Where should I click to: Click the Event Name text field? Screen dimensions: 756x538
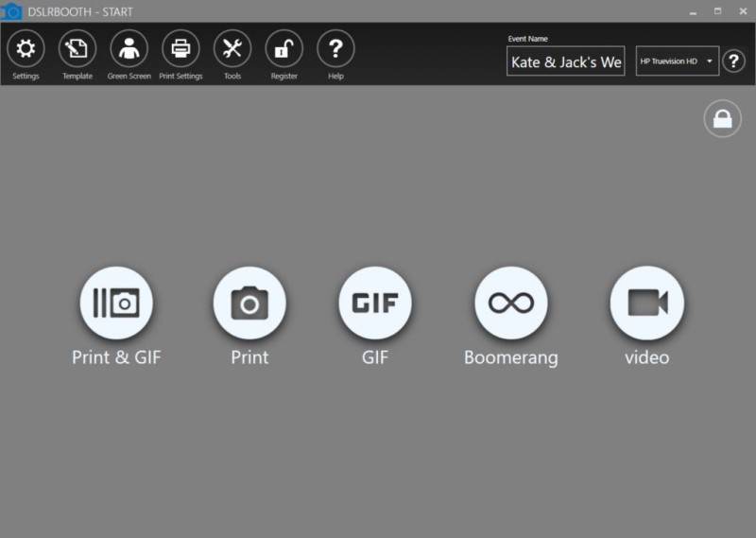pos(565,61)
